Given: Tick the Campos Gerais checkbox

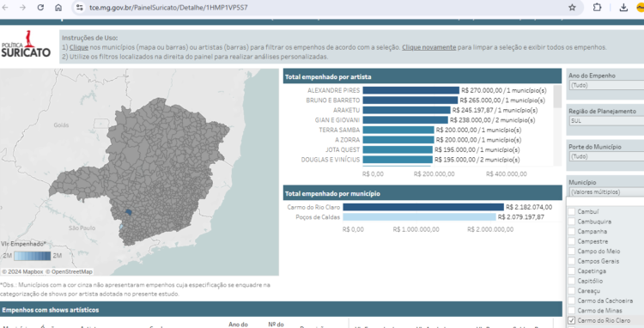Looking at the screenshot, I should [571, 261].
